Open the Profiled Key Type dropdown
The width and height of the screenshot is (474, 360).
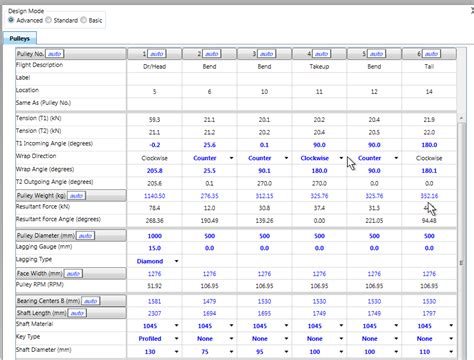point(177,338)
